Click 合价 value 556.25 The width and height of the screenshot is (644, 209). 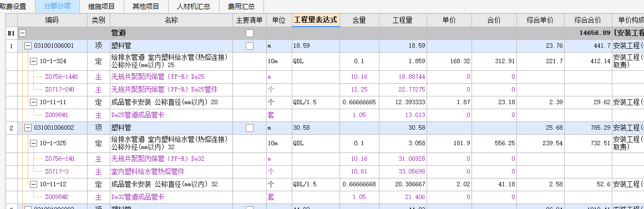[505, 144]
